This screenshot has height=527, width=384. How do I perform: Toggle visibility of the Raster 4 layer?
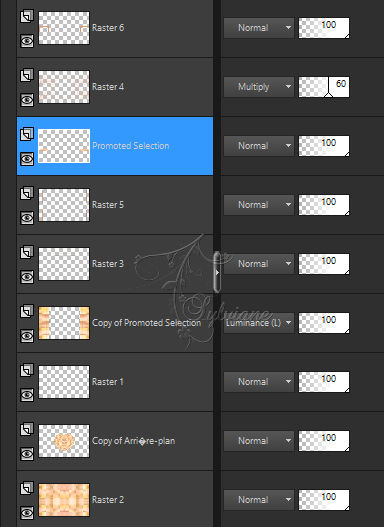click(27, 100)
